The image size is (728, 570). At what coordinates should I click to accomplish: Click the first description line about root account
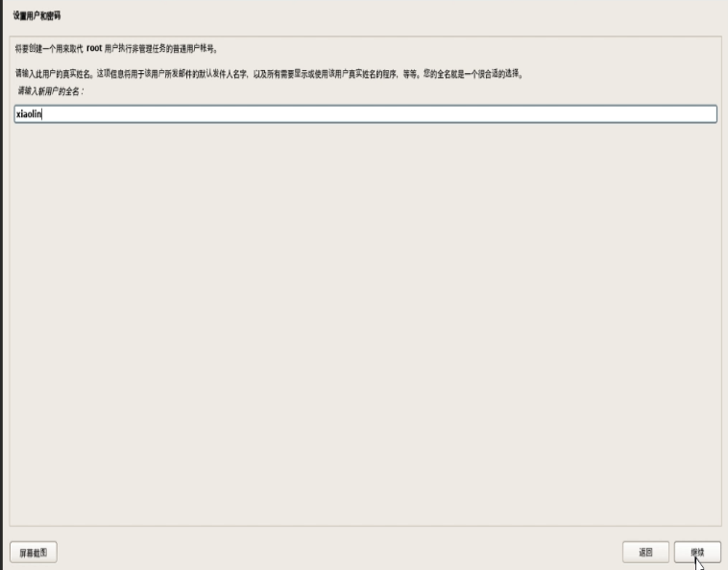coord(116,48)
